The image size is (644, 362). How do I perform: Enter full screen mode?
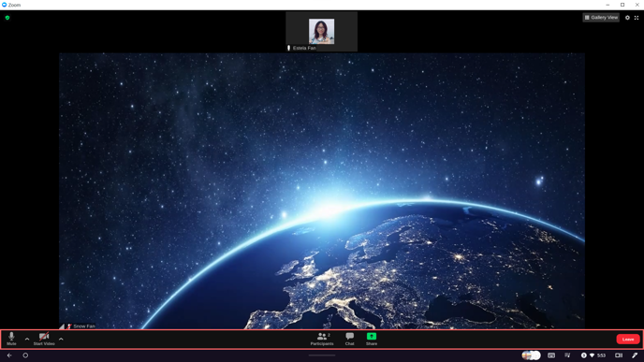tap(637, 18)
